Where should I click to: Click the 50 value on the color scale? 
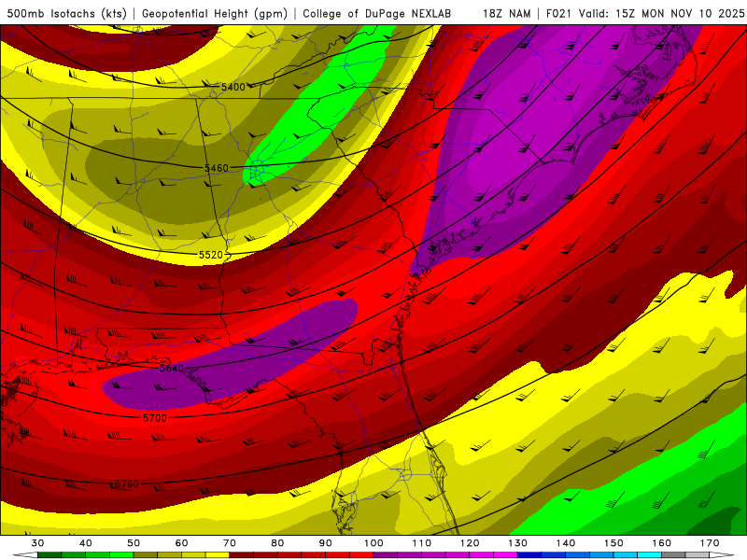coord(134,543)
